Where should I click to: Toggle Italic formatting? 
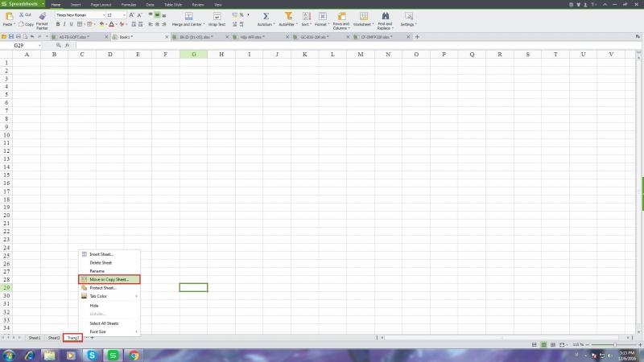coord(66,24)
